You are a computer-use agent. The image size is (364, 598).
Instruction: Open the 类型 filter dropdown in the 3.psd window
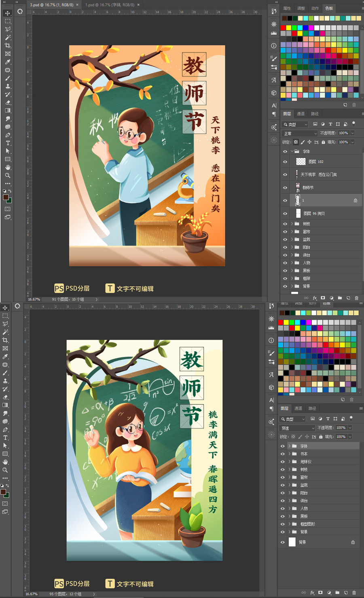(x=295, y=124)
